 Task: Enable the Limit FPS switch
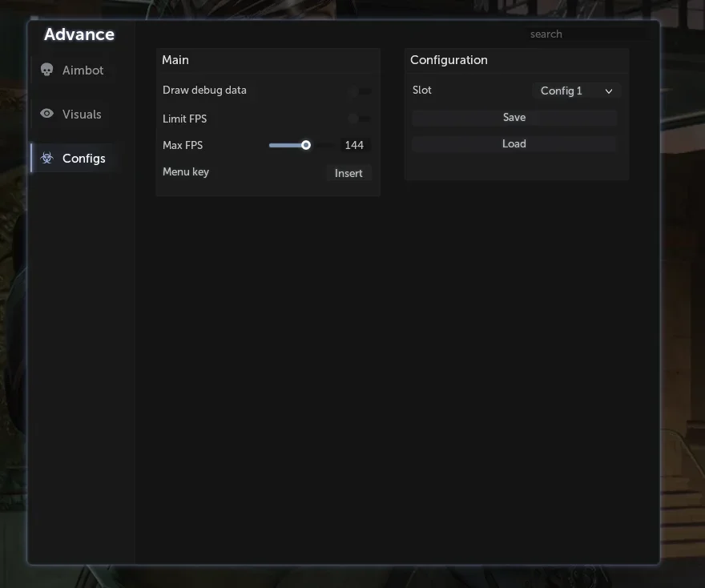click(359, 119)
